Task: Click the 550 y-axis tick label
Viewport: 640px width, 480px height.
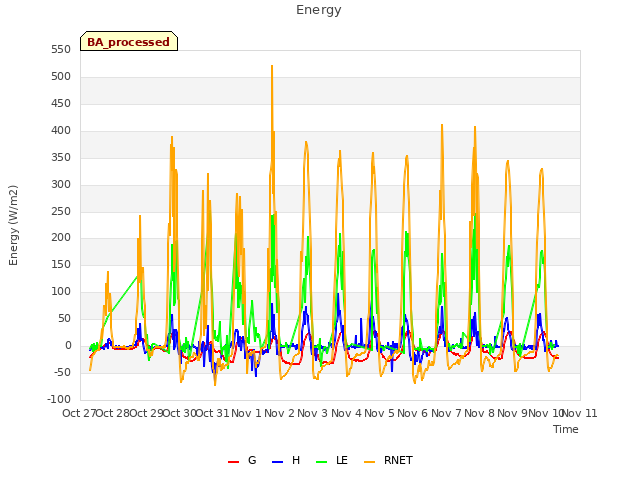Action: tap(61, 50)
